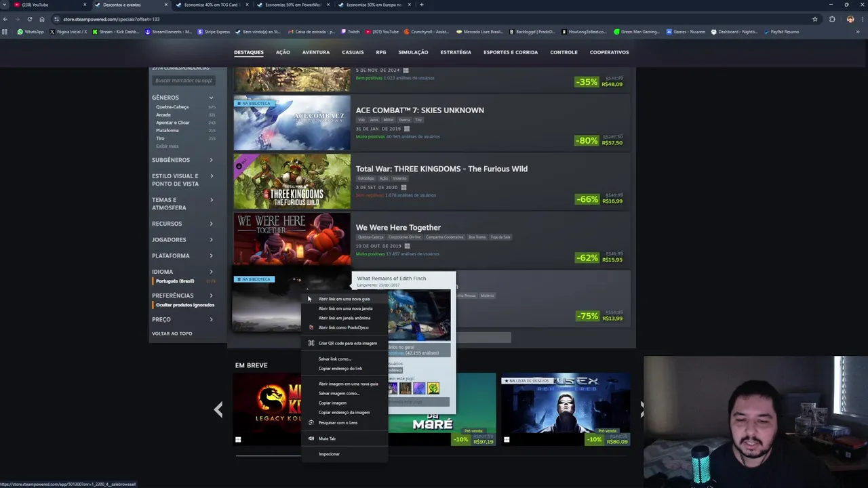Open the WhatsApp bookmark
The image size is (868, 488).
pos(30,32)
